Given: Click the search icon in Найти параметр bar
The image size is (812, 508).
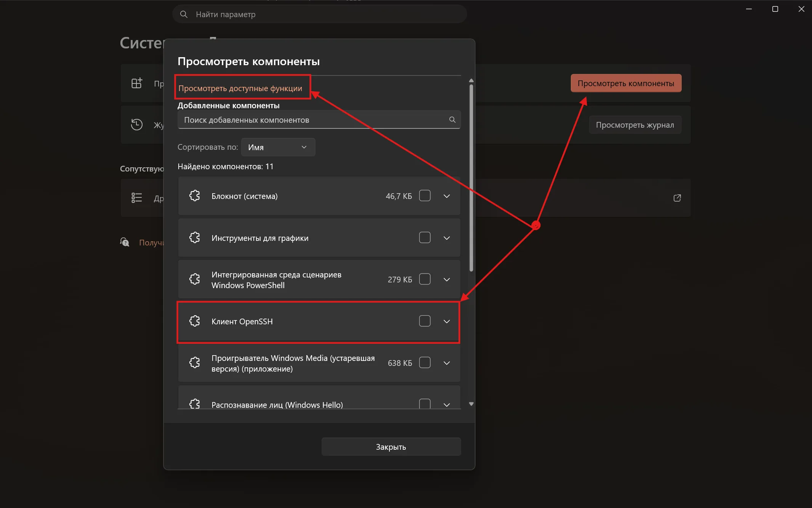Looking at the screenshot, I should click(x=184, y=14).
